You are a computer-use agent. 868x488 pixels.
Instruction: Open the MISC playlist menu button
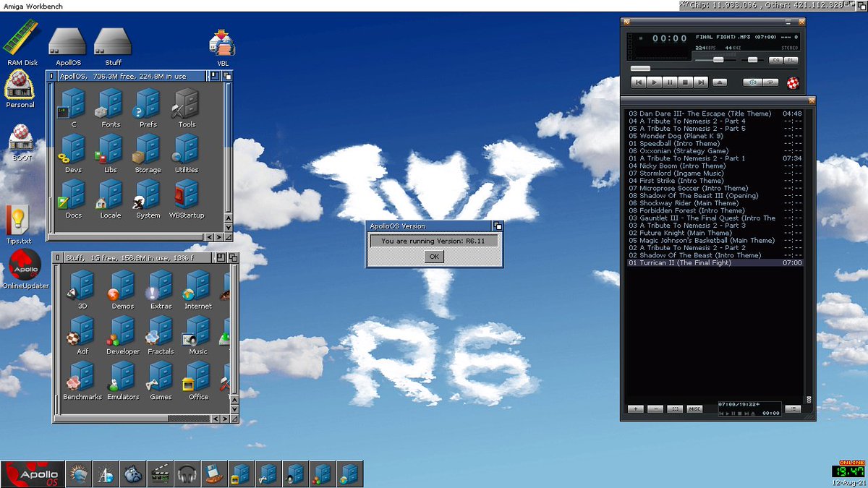point(694,409)
